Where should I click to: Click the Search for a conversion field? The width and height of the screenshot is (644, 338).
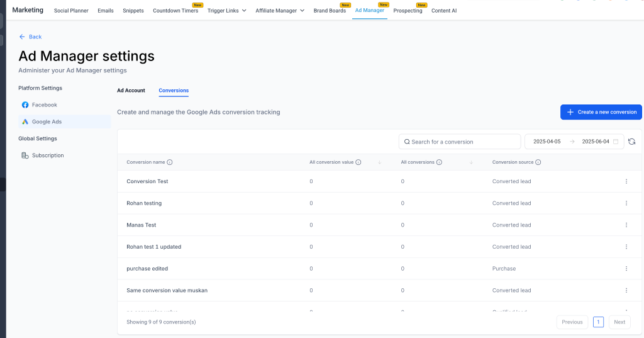pyautogui.click(x=460, y=142)
